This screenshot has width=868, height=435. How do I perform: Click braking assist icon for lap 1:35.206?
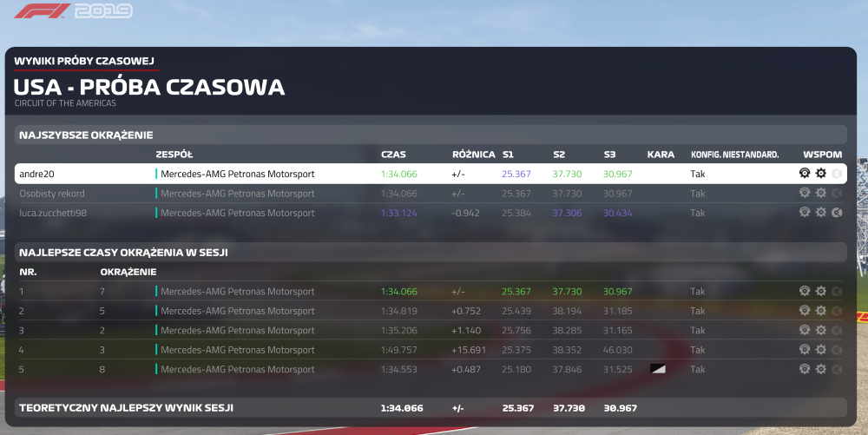[x=837, y=330]
